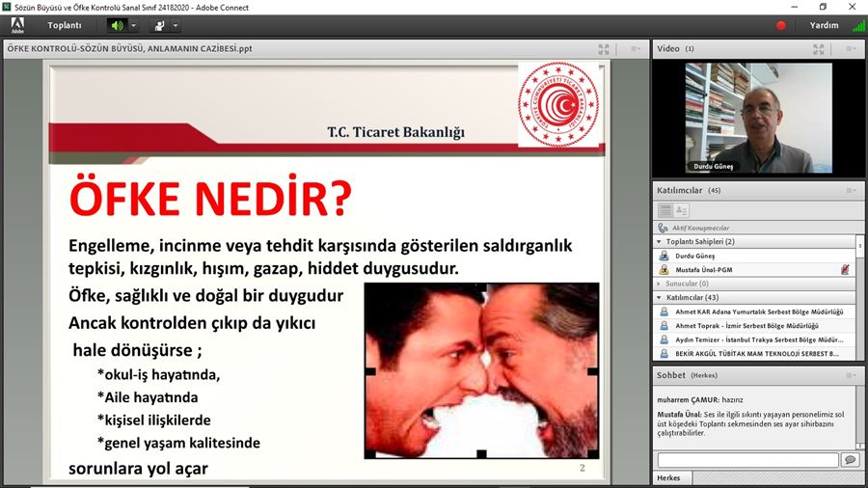Expand the Sunucular group
868x488 pixels.
(x=659, y=284)
